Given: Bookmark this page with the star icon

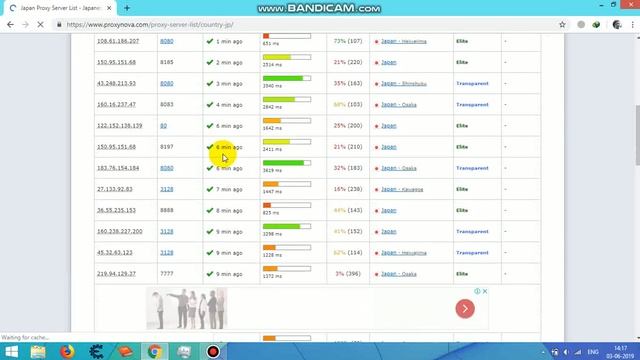Looking at the screenshot, I should click(x=562, y=25).
